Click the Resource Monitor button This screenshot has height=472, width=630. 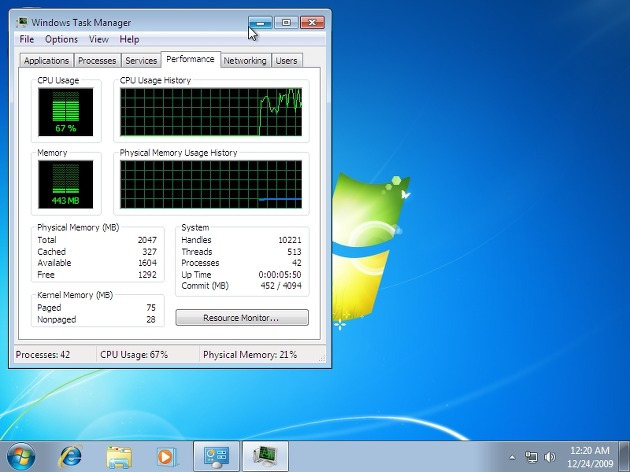242,318
